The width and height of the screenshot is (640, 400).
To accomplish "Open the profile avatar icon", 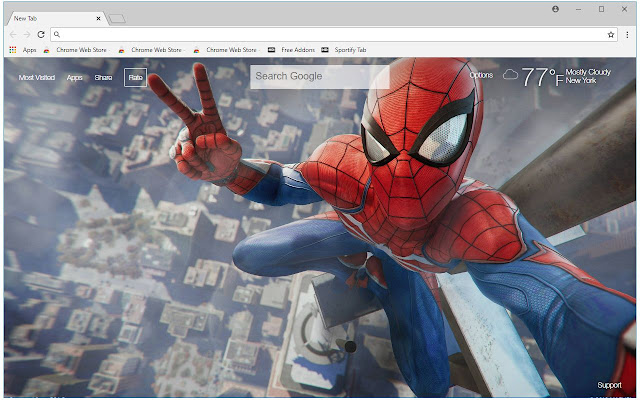I will (x=556, y=9).
